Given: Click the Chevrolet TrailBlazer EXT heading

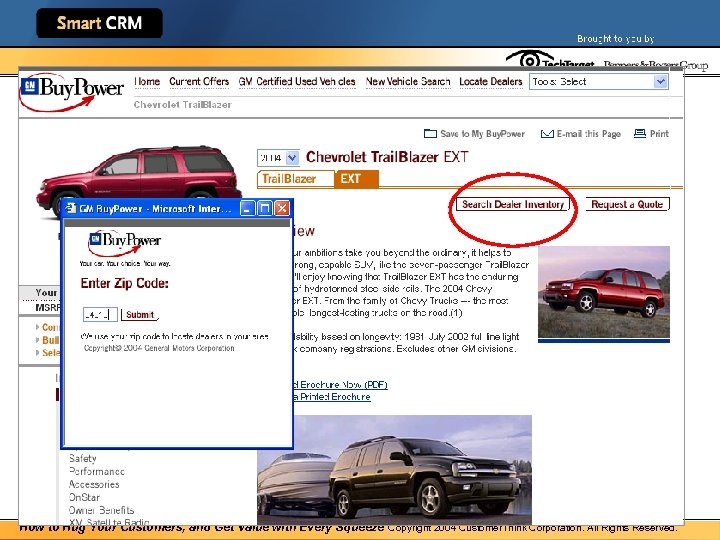Looking at the screenshot, I should point(387,157).
